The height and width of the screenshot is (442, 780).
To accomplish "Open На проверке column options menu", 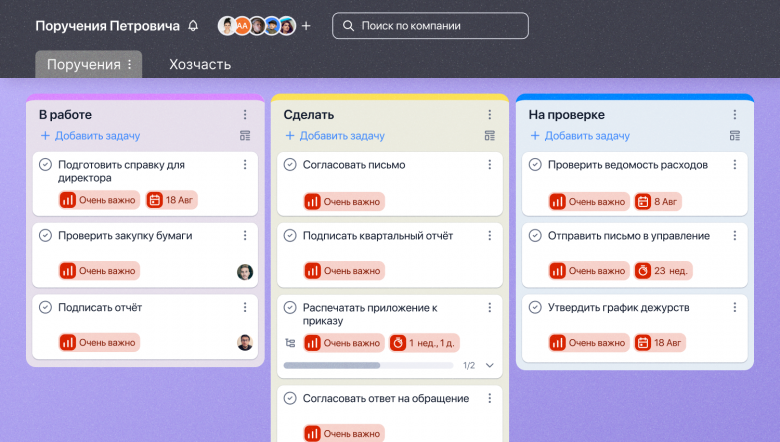I will (734, 115).
